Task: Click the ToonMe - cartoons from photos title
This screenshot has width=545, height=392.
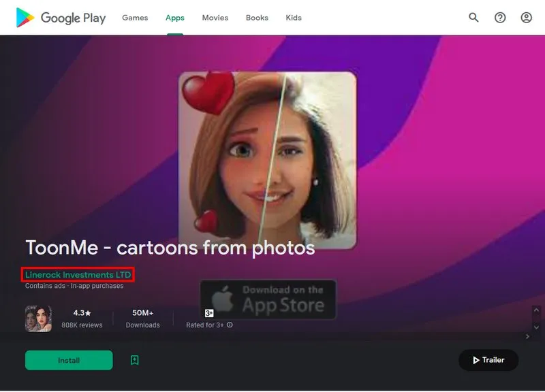Action: coord(170,248)
